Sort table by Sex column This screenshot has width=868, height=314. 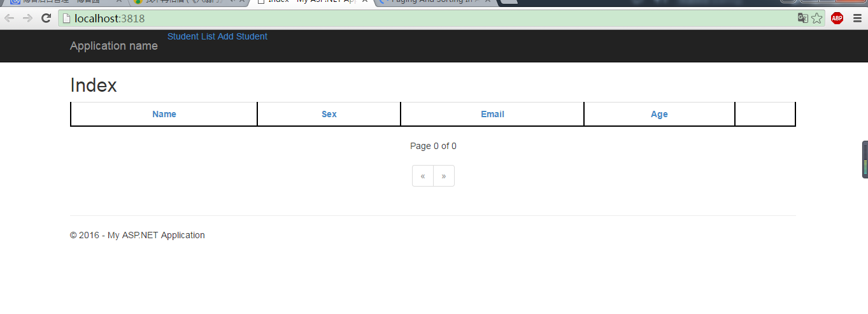pyautogui.click(x=329, y=114)
